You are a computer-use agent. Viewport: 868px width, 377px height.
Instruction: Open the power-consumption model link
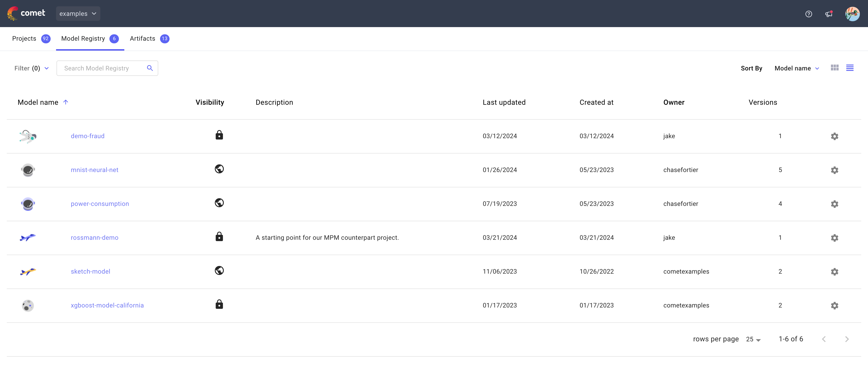(x=100, y=204)
